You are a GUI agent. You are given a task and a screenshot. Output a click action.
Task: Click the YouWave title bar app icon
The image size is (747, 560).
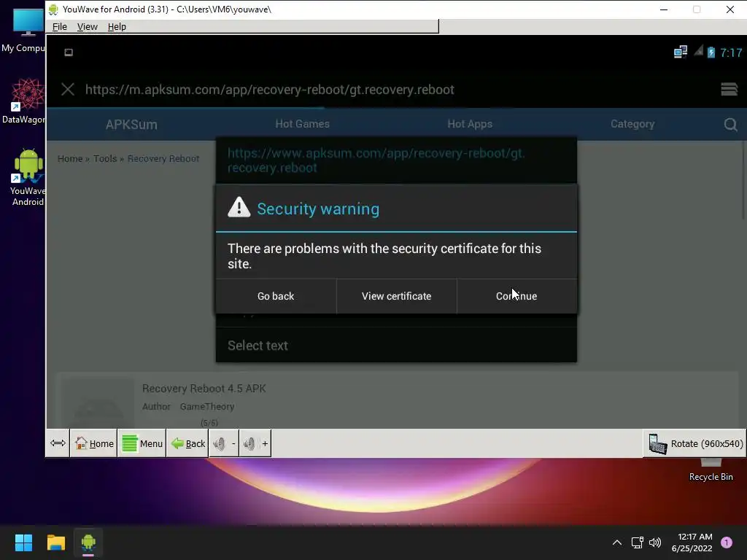point(53,9)
